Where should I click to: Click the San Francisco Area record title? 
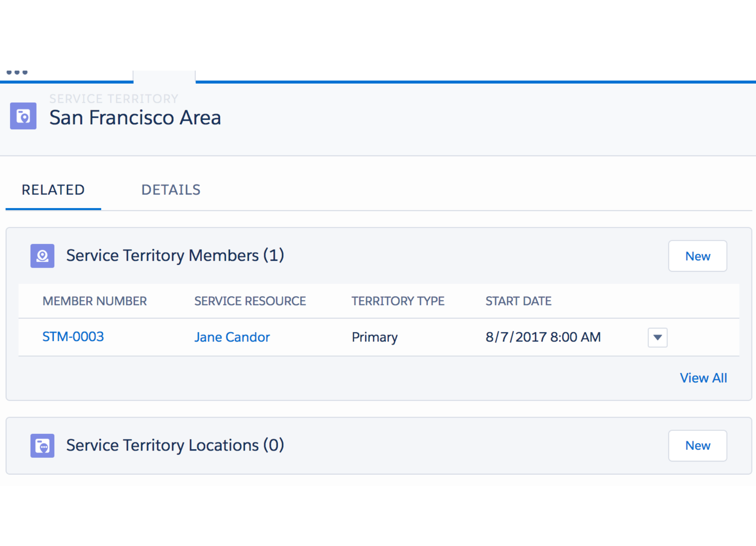tap(135, 118)
